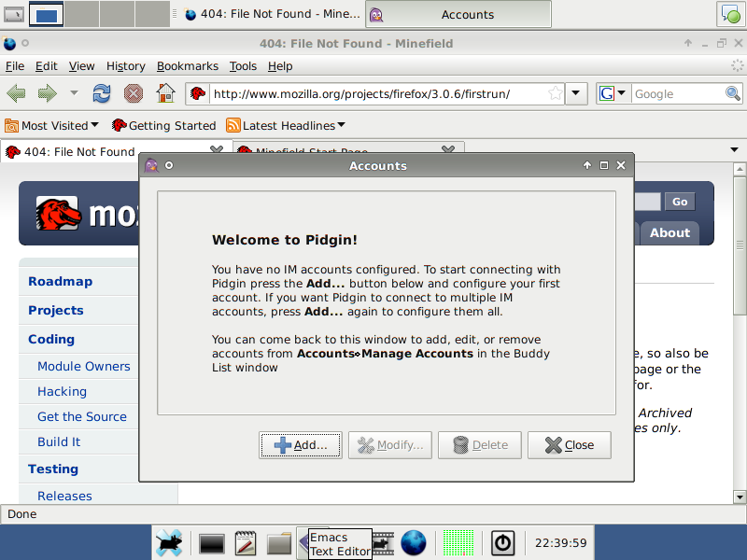Launch the globe web browser icon

tap(413, 543)
